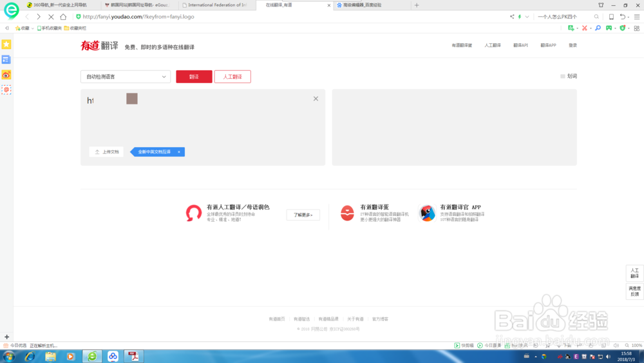Expand the translate extension dropdown arrow
The width and height of the screenshot is (644, 363).
[577, 28]
